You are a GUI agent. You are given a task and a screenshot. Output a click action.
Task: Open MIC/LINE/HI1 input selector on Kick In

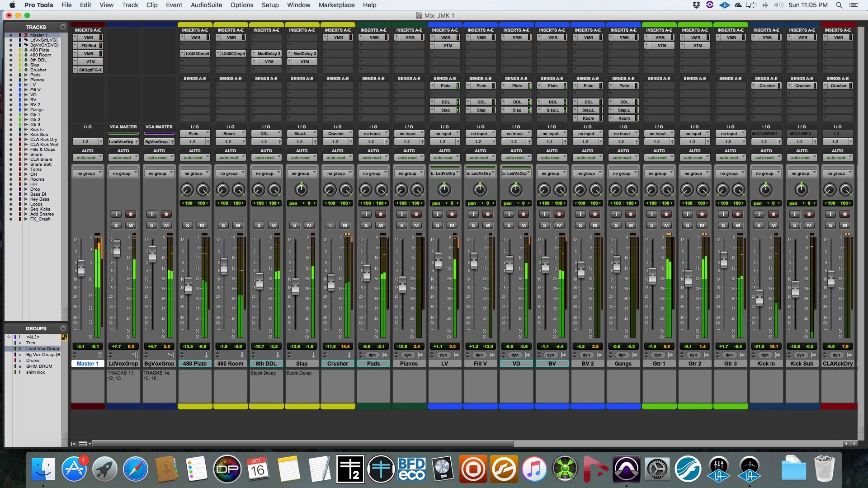click(766, 134)
